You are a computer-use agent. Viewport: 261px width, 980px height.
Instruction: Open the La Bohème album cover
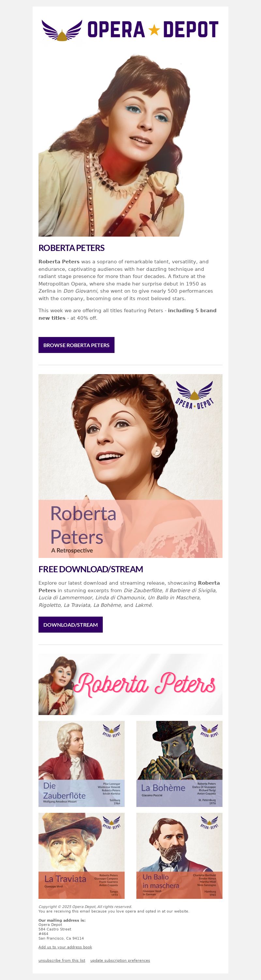click(179, 764)
